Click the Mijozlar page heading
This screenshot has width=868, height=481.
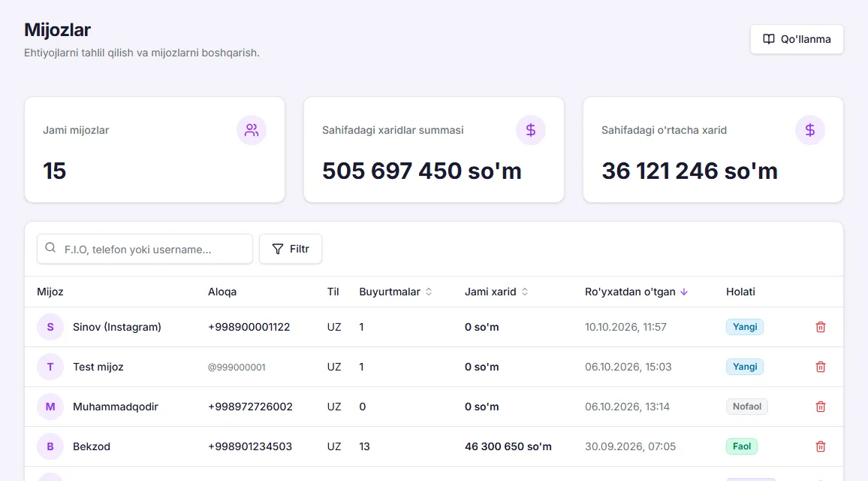pos(57,30)
